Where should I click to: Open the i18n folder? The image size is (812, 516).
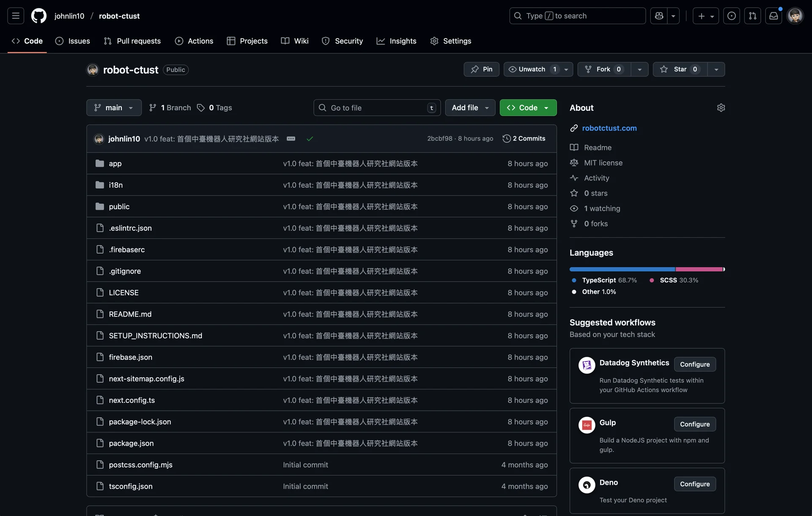[x=116, y=185]
